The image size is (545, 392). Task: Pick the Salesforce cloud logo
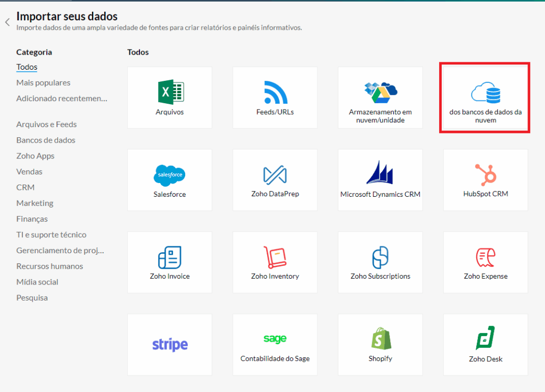[x=169, y=176]
